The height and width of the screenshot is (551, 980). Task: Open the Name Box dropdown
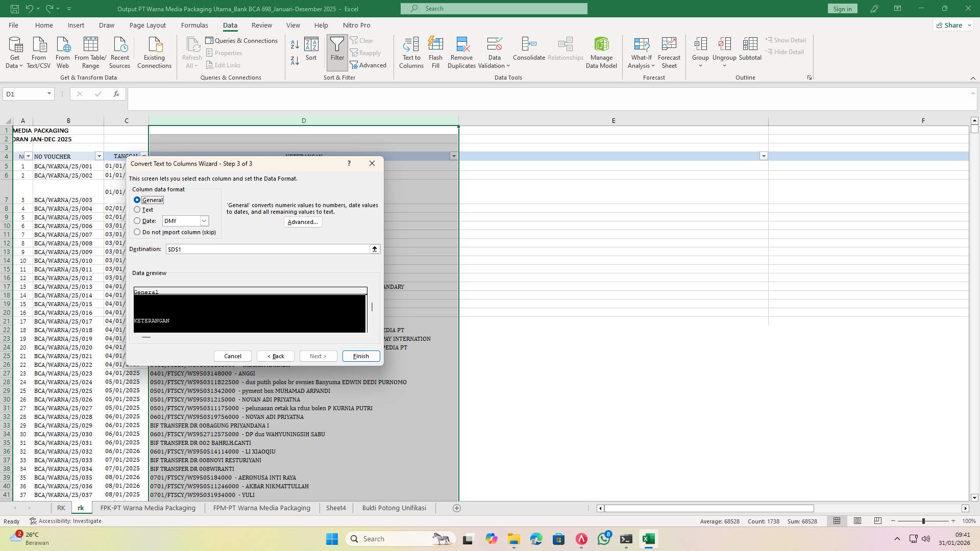coord(48,93)
